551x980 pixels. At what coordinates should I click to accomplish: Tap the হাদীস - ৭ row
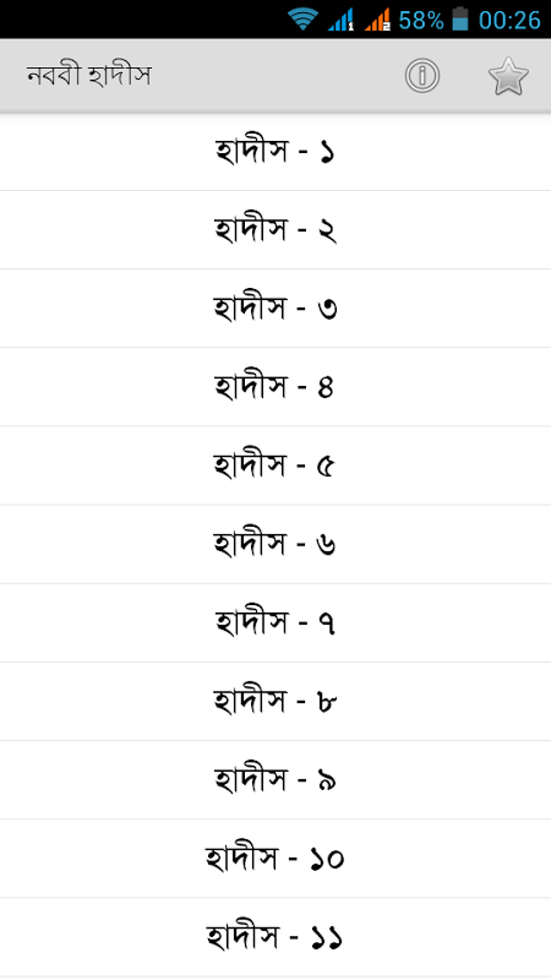tap(275, 623)
